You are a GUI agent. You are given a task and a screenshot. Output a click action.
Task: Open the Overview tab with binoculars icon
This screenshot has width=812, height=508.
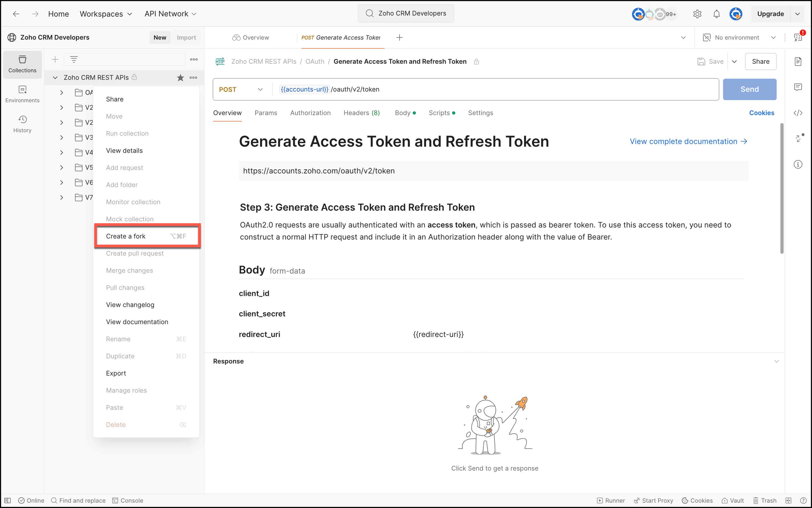(250, 38)
